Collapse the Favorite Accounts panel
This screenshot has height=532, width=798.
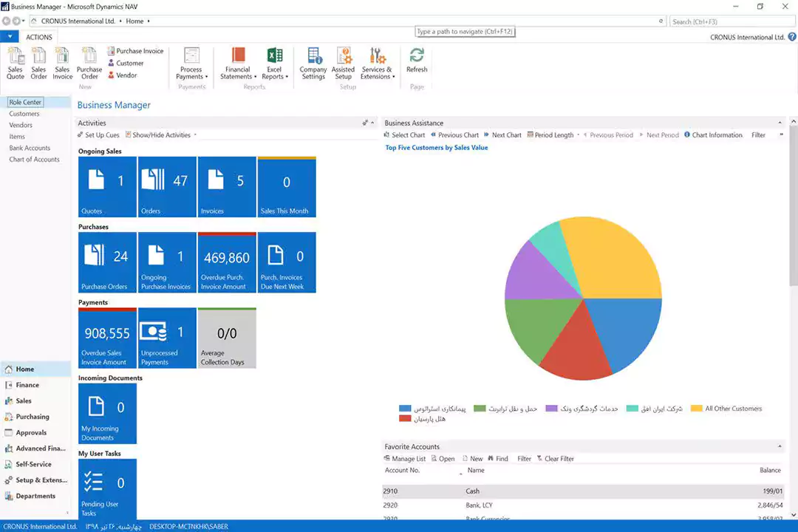[780, 446]
